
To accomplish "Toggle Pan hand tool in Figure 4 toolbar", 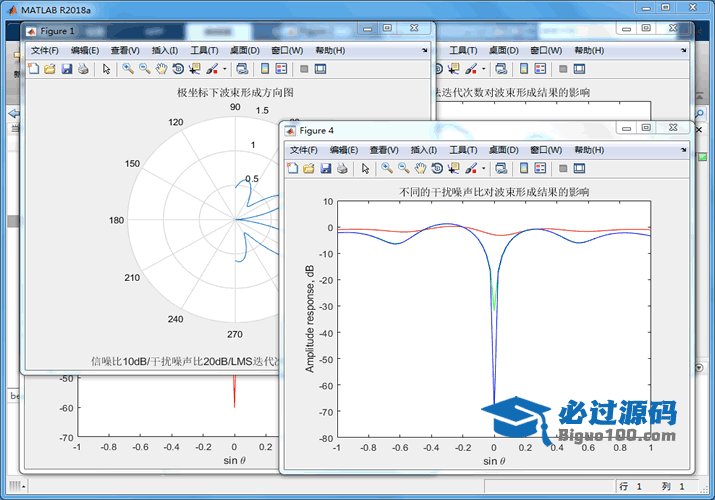I will click(420, 168).
